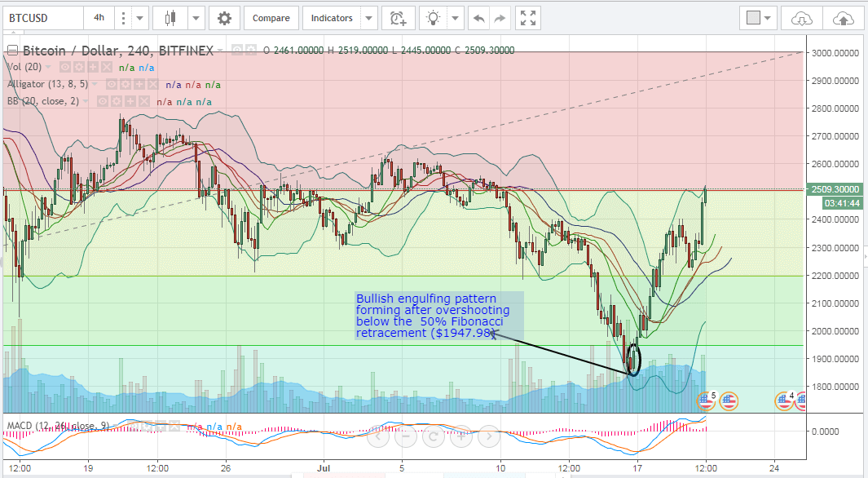Switch chart to fullscreen mode
This screenshot has height=478, width=868.
point(528,18)
